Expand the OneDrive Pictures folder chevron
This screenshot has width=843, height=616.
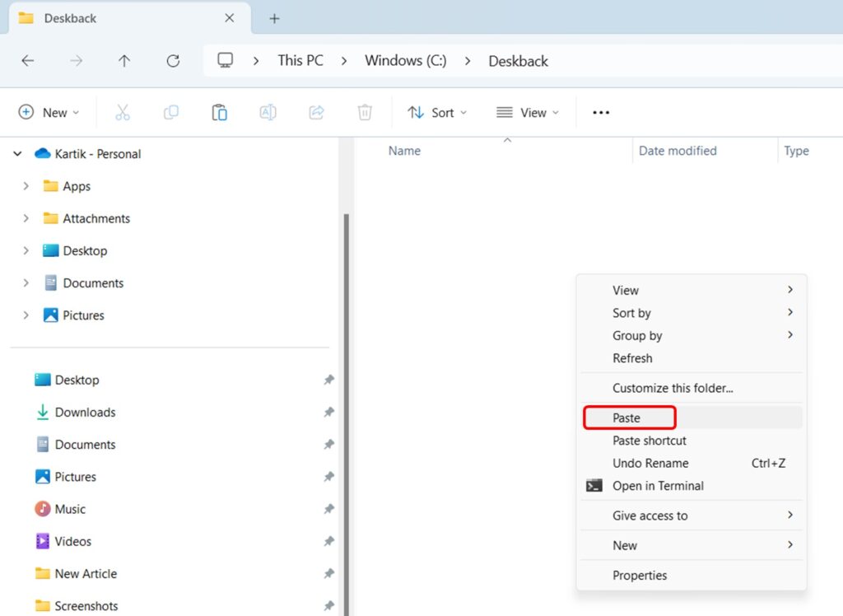26,315
